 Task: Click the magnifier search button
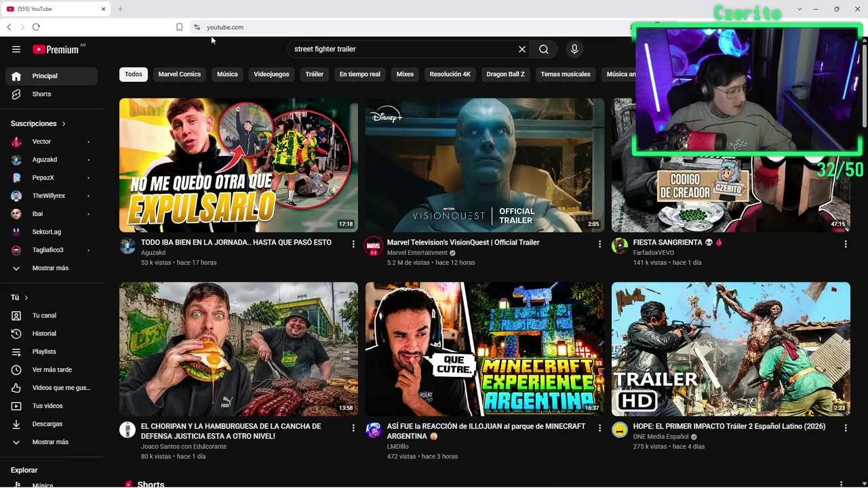point(544,49)
